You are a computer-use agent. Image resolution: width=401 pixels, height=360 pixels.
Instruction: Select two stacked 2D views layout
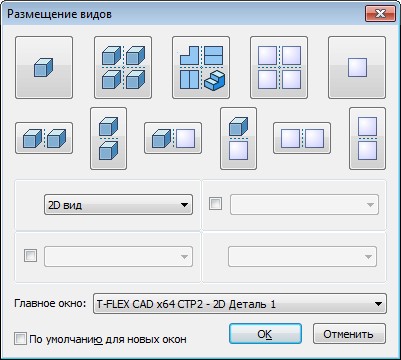click(367, 138)
